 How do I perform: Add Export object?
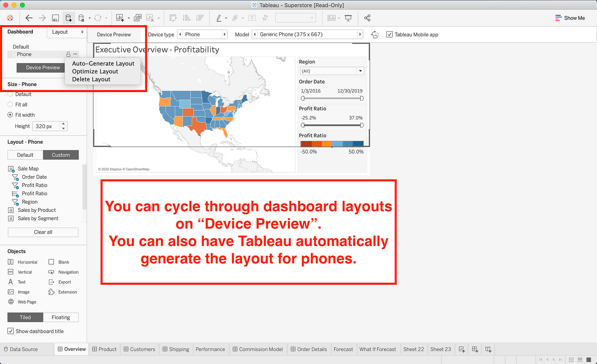[x=59, y=282]
